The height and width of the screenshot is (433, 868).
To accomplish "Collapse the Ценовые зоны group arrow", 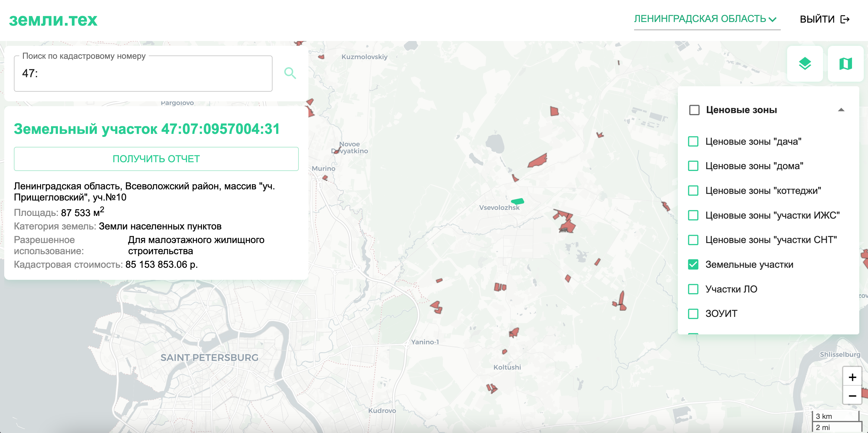I will (x=841, y=110).
